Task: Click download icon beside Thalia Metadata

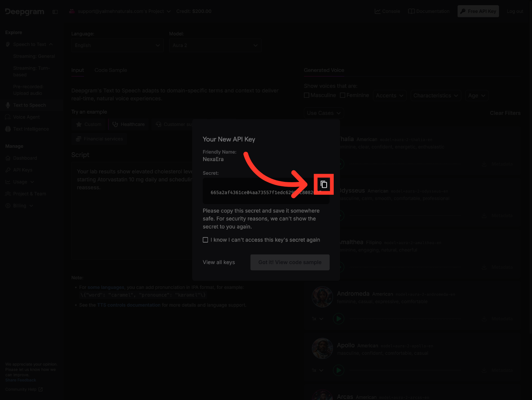Action: click(x=484, y=164)
